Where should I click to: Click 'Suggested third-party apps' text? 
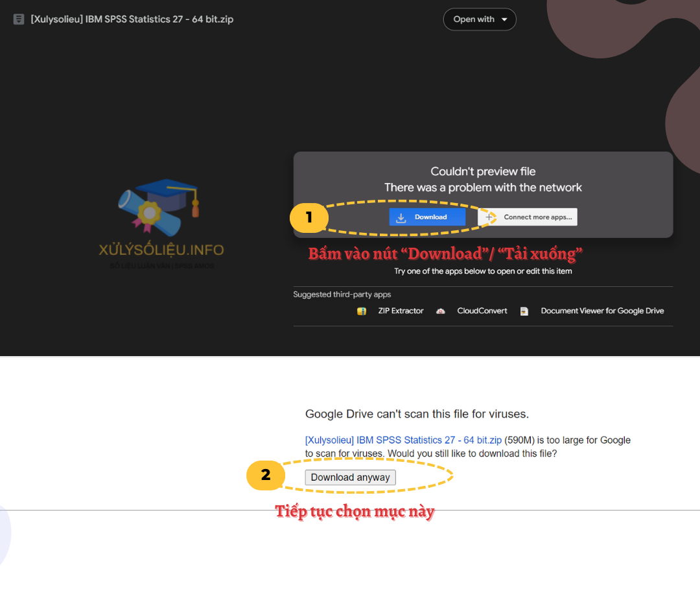[342, 294]
